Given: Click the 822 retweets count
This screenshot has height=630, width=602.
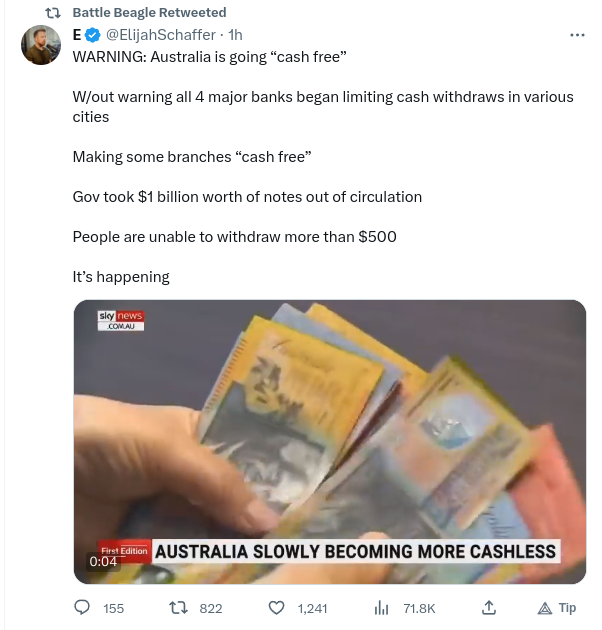Looking at the screenshot, I should 211,609.
